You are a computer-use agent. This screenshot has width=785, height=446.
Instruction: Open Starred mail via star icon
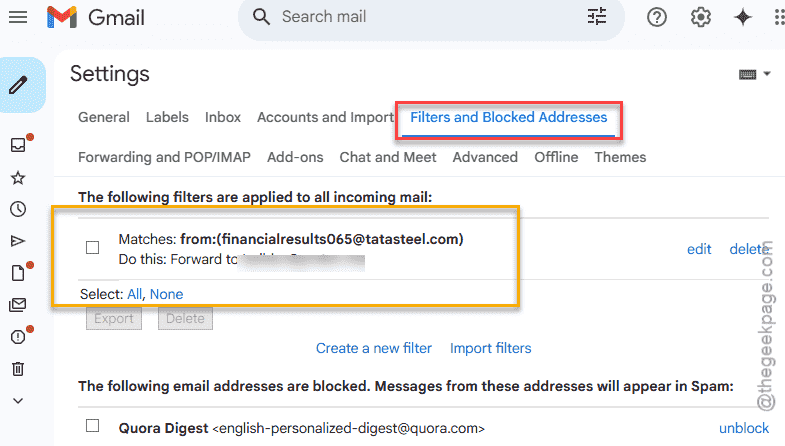[x=18, y=178]
